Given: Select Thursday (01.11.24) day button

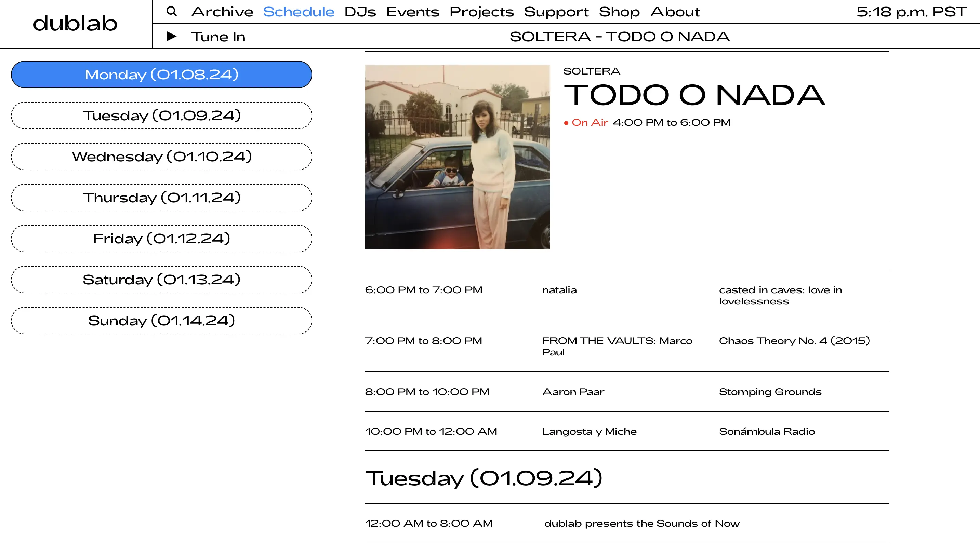Looking at the screenshot, I should (x=162, y=198).
